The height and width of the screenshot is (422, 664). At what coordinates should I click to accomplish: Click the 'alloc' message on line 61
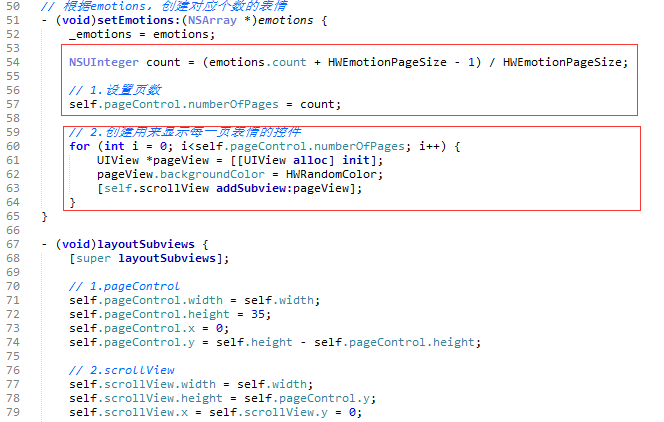point(310,160)
